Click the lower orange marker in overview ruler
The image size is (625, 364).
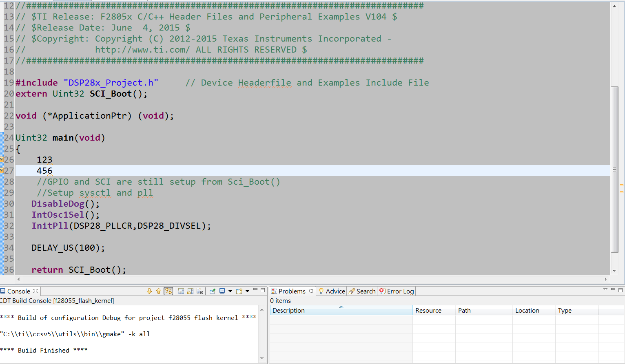[621, 192]
